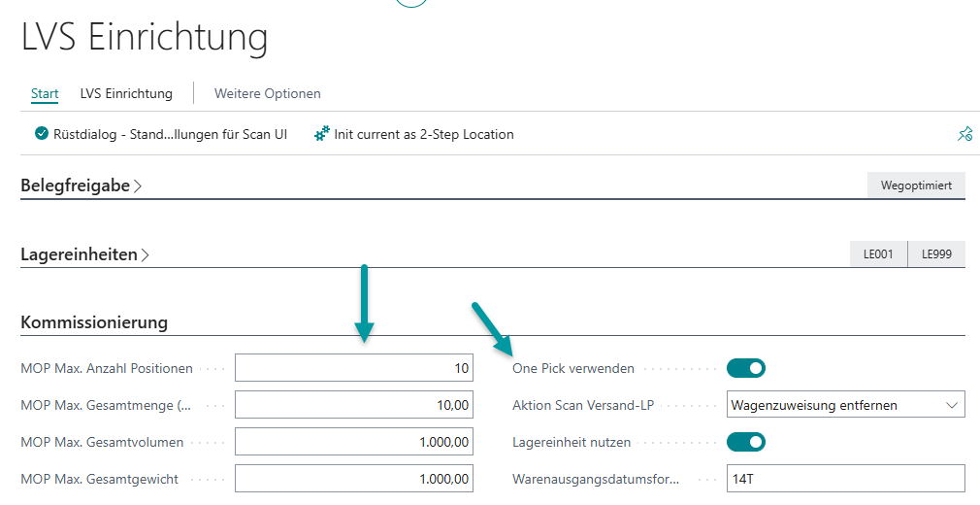Open the Aktion Scan Versand-LP dropdown
Viewport: 980px width, 505px height.
[845, 405]
